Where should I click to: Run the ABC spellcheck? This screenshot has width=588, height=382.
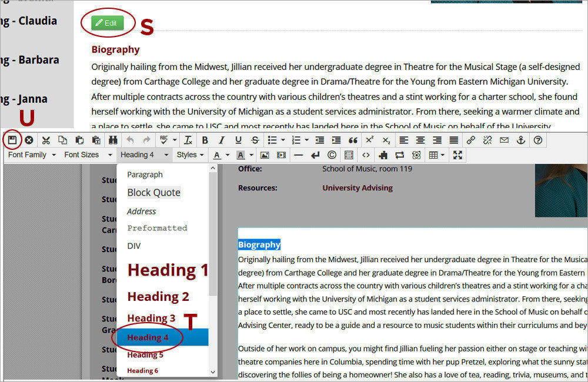click(x=164, y=140)
